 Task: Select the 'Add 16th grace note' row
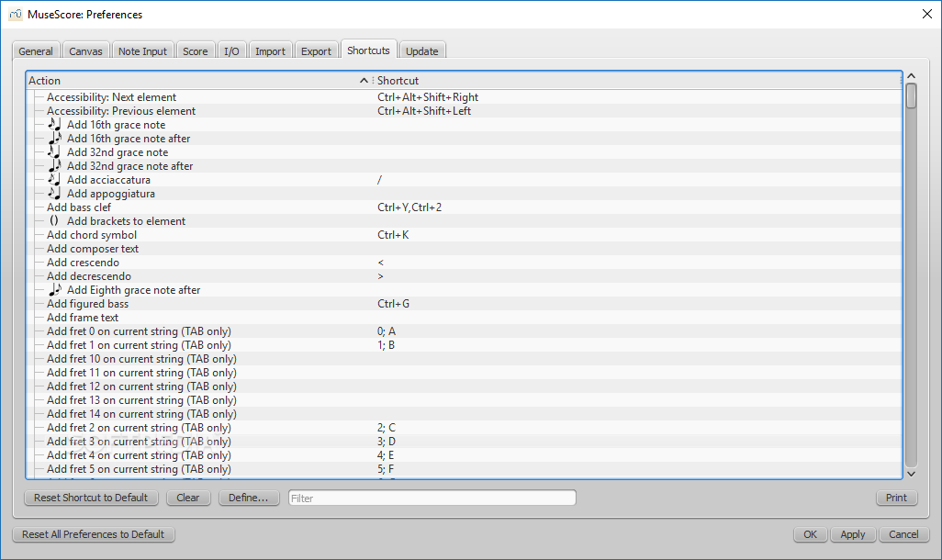coord(464,124)
